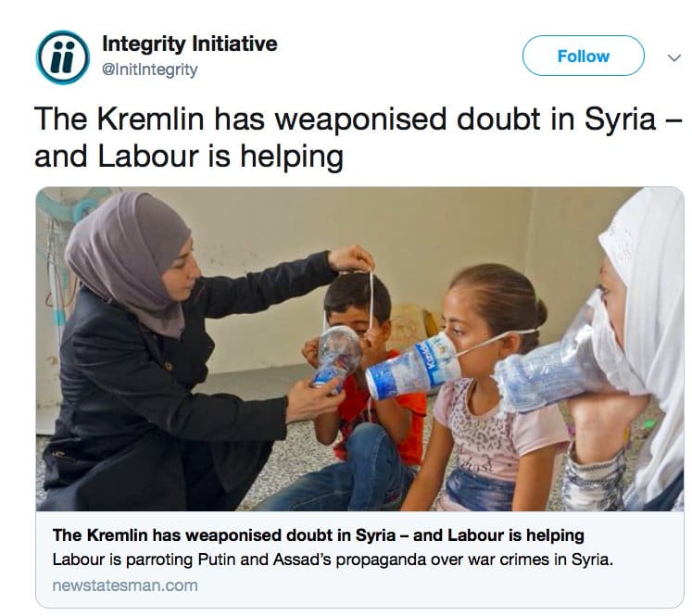Open the article preview photo
Screen dimensions: 692x616
(x=359, y=349)
